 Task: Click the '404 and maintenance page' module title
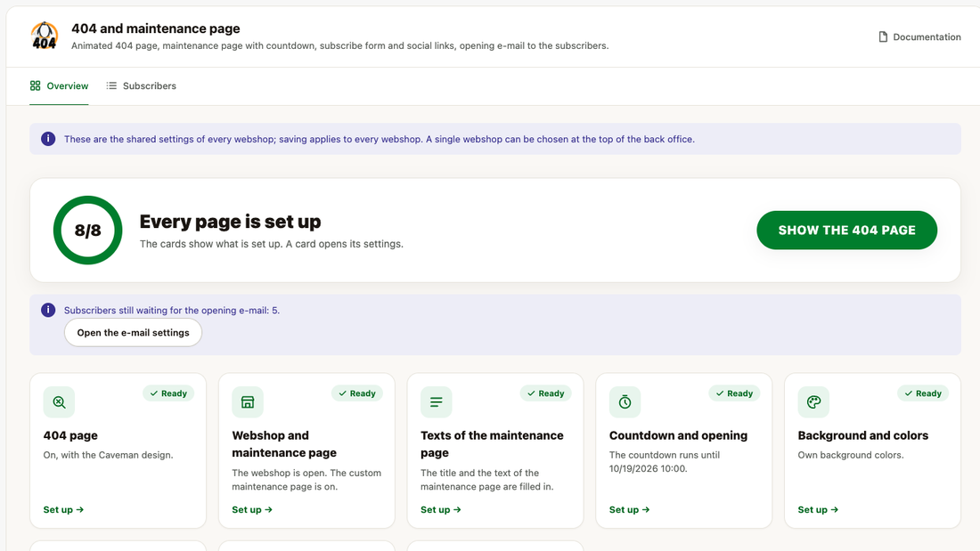pyautogui.click(x=156, y=28)
